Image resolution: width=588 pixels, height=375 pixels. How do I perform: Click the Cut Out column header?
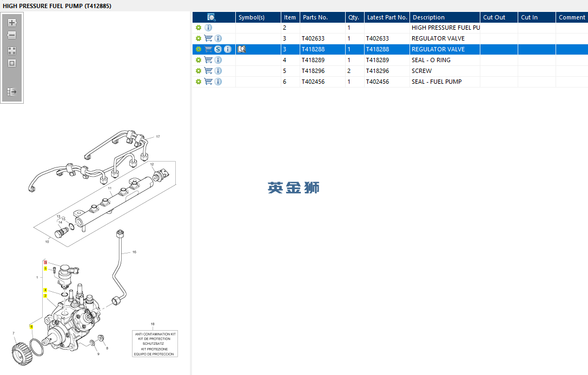pos(499,17)
